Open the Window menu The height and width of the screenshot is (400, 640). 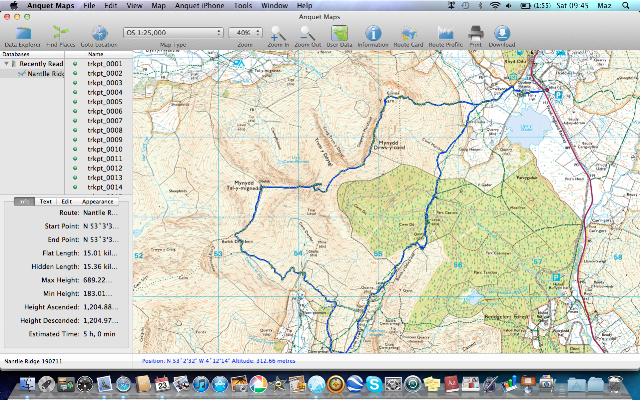(274, 6)
